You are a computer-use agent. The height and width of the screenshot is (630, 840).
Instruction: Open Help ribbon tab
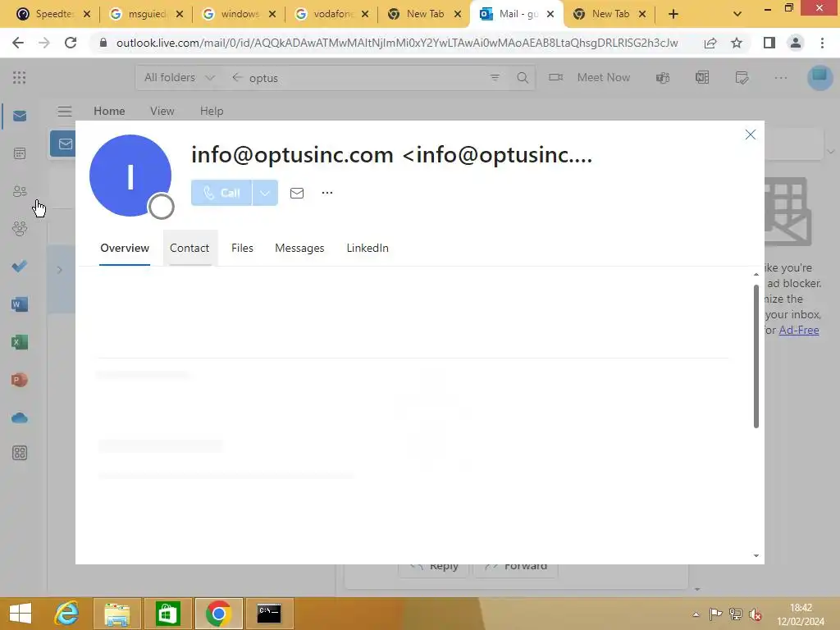point(212,111)
